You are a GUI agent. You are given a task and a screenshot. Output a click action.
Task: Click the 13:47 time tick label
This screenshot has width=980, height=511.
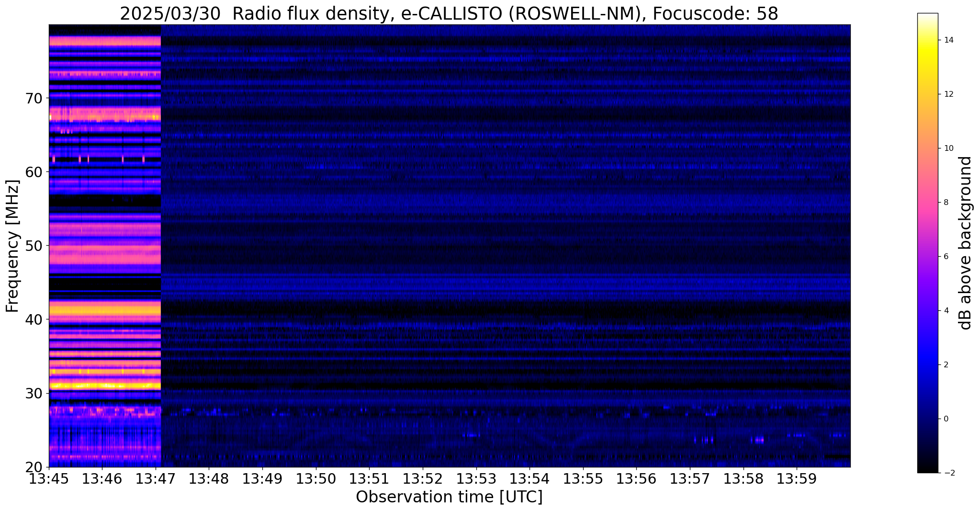click(x=156, y=478)
